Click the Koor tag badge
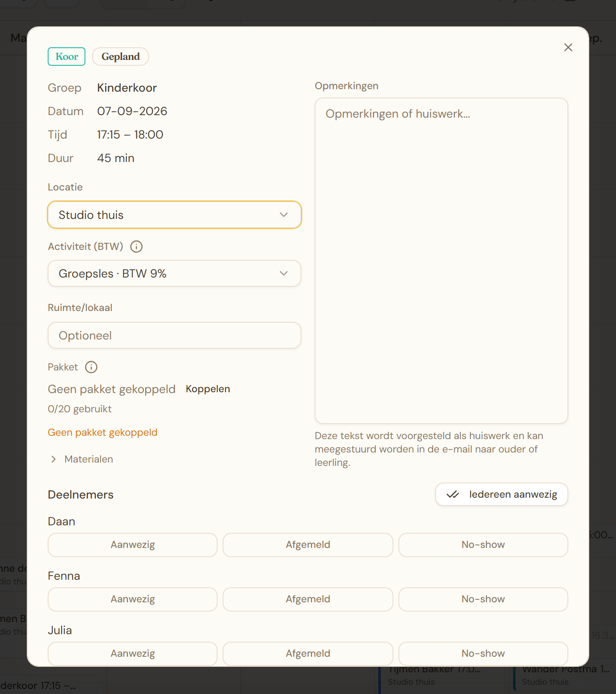This screenshot has height=694, width=616. pyautogui.click(x=67, y=57)
